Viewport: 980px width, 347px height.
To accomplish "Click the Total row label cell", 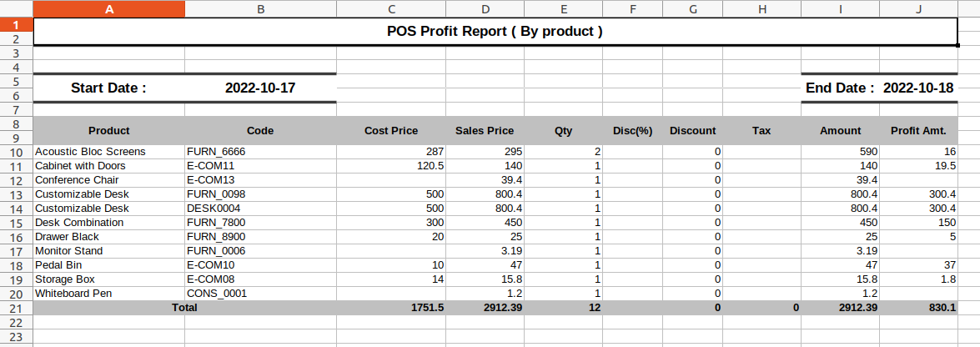I will pyautogui.click(x=185, y=308).
